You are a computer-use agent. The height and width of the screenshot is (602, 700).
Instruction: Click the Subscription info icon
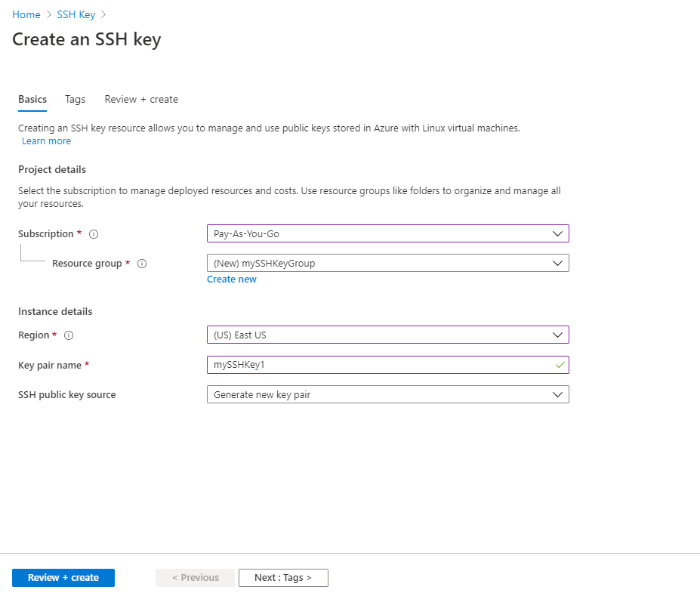94,234
